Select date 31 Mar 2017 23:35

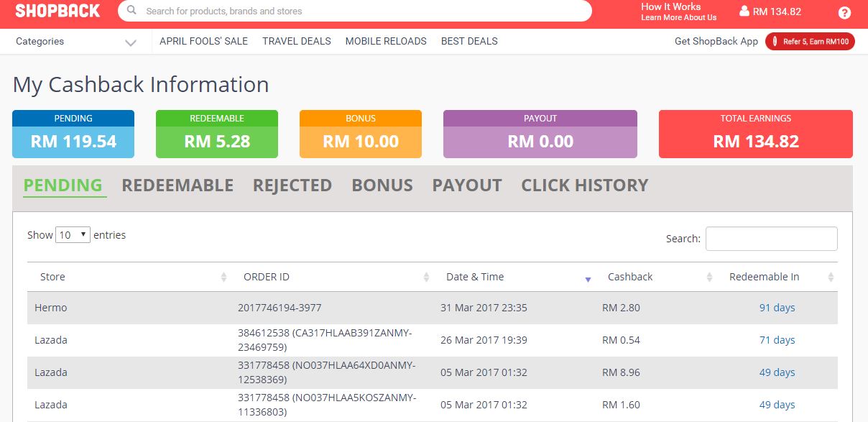click(484, 308)
